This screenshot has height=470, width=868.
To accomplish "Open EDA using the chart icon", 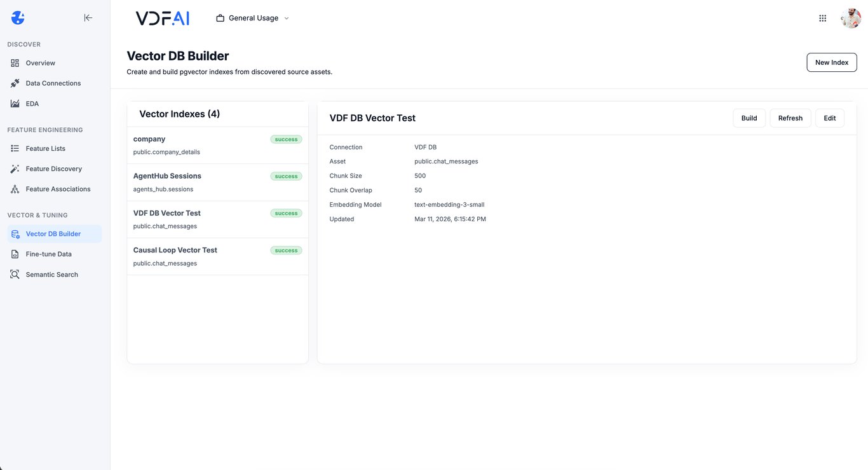I will coord(14,103).
